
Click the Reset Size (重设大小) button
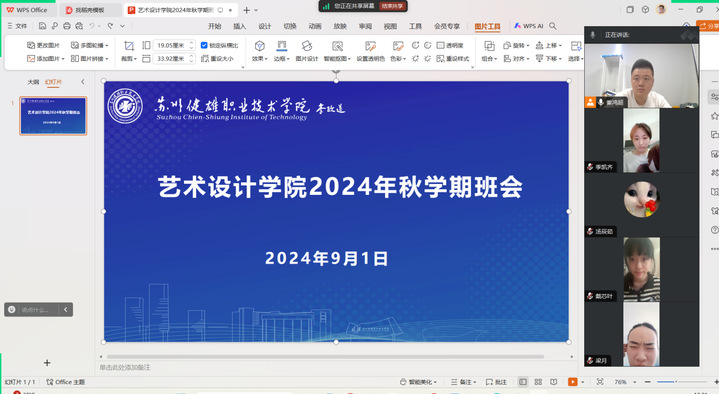point(217,59)
